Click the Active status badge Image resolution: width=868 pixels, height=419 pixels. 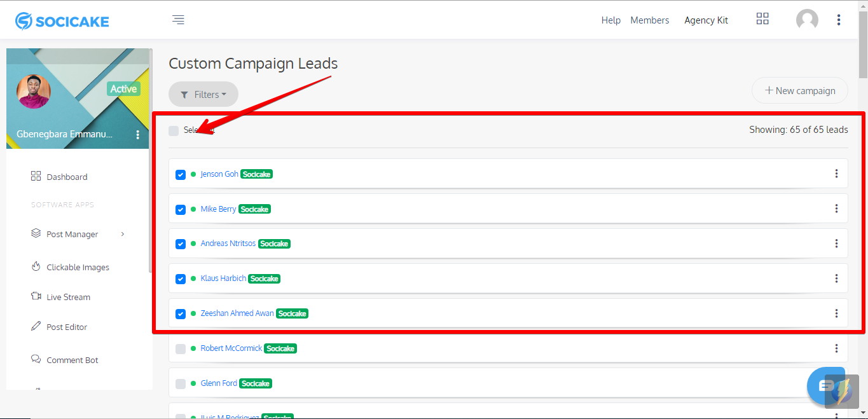[x=123, y=89]
